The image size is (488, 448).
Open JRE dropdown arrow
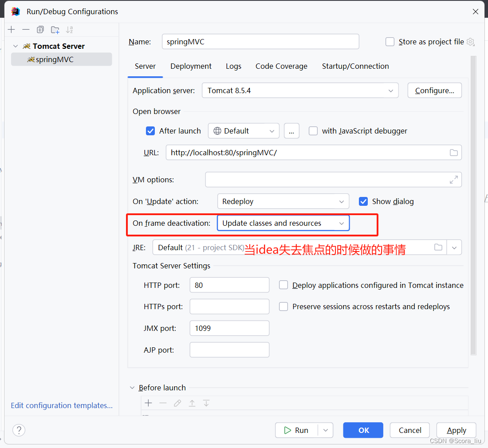click(454, 248)
